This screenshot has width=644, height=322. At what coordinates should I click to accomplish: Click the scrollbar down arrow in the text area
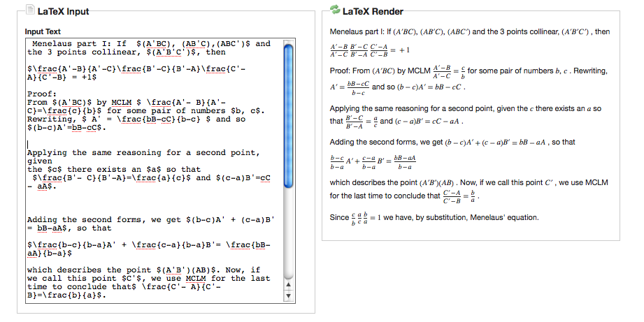(287, 296)
